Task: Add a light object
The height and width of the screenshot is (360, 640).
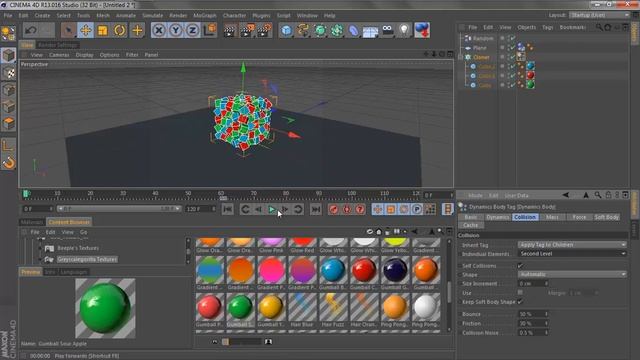Action: (x=404, y=30)
